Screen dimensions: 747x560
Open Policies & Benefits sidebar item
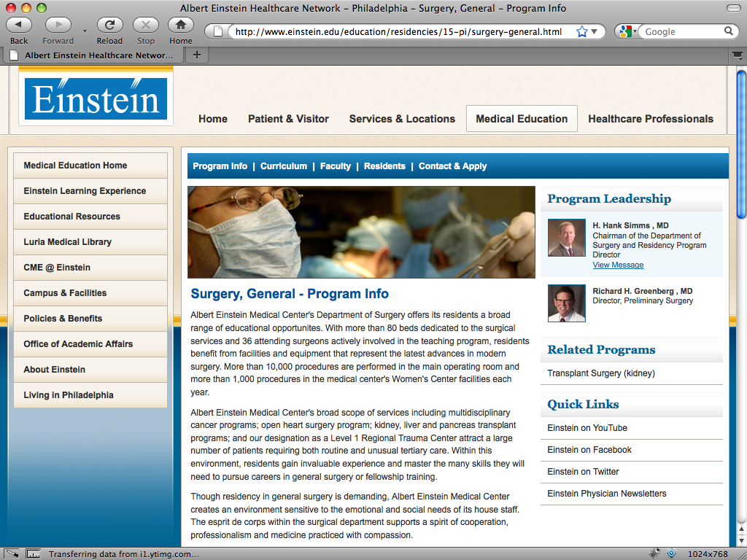90,319
